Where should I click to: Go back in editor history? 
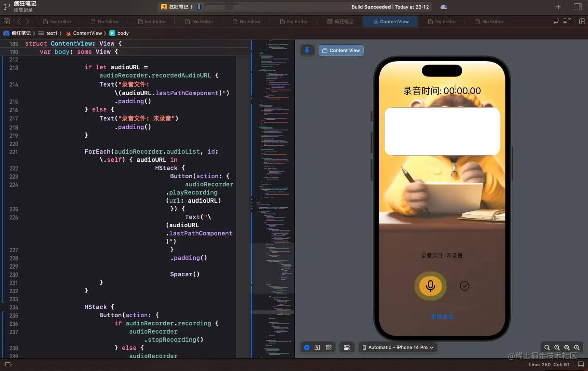pyautogui.click(x=19, y=21)
